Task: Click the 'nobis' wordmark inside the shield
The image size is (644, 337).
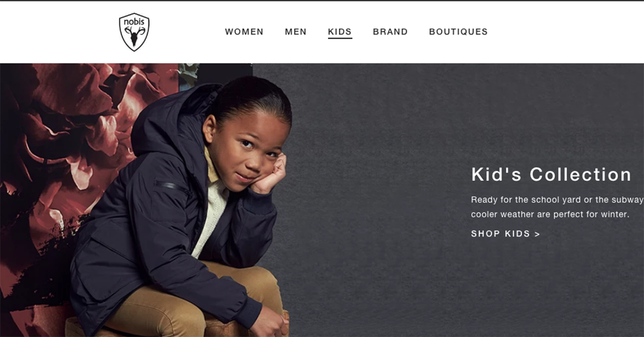Action: 134,23
